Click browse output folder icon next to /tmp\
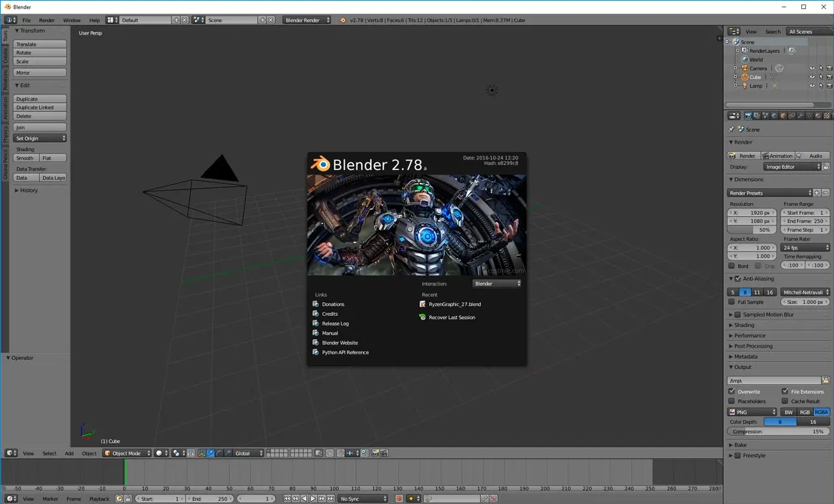834x504 pixels. tap(826, 380)
